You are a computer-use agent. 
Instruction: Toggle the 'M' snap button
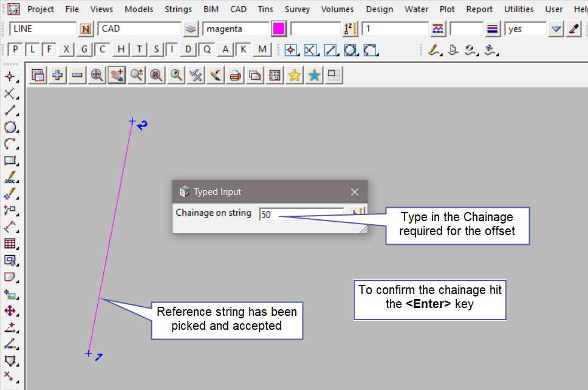click(x=262, y=50)
